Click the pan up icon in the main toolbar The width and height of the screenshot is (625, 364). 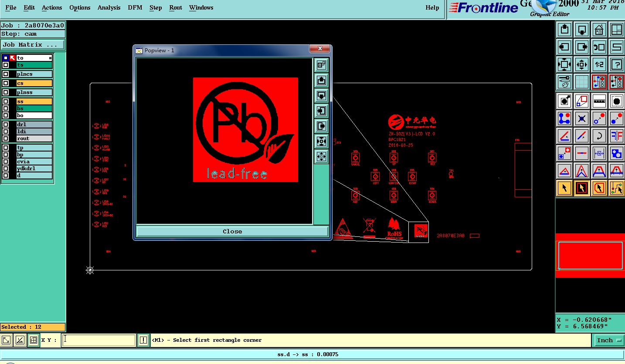[x=564, y=30]
